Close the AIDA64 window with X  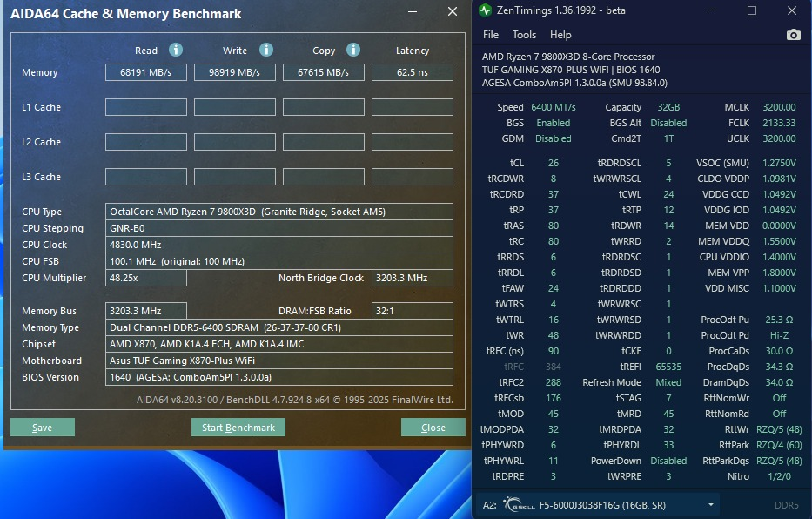click(x=452, y=11)
